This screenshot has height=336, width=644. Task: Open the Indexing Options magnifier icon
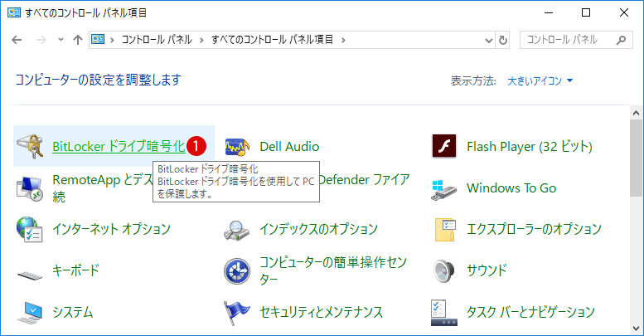tap(236, 231)
